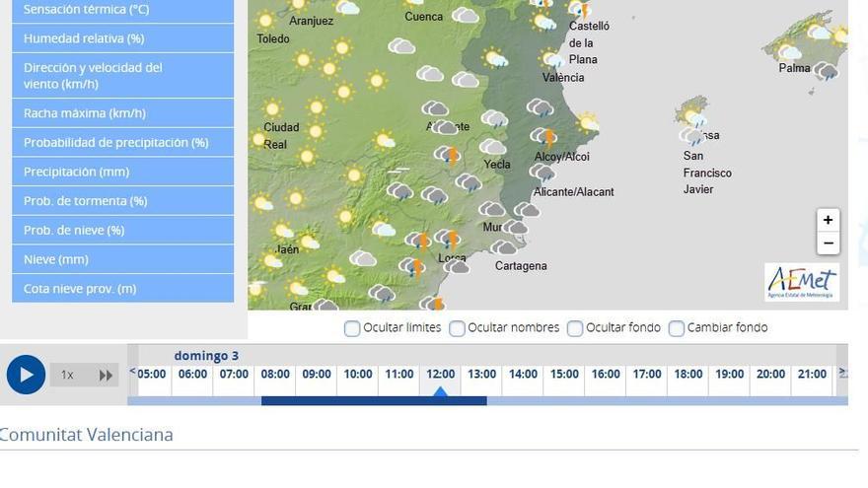Click the AEMet logo
Screen dimensions: 868x488
coord(802,282)
